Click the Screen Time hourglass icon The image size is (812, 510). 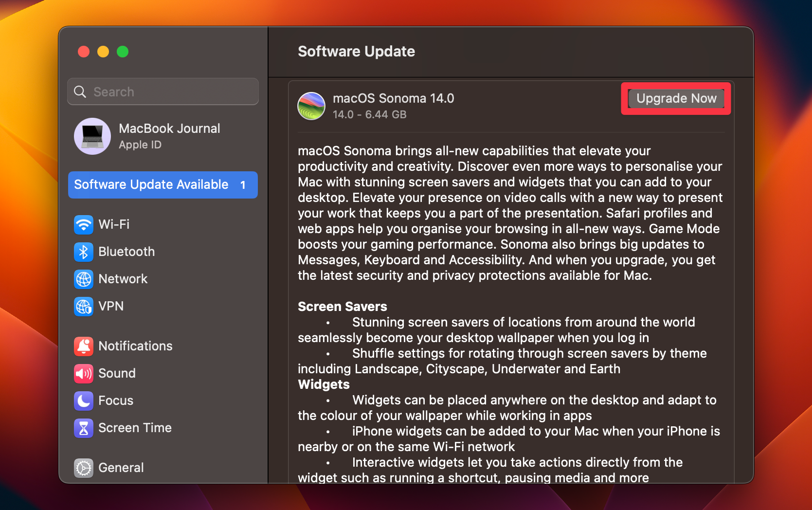click(x=84, y=428)
